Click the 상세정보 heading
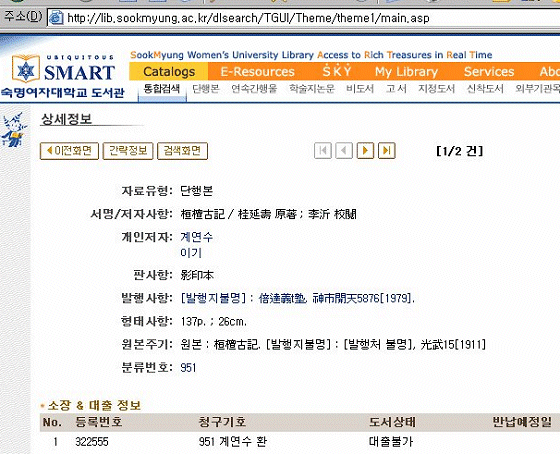The width and height of the screenshot is (560, 454). tap(67, 119)
